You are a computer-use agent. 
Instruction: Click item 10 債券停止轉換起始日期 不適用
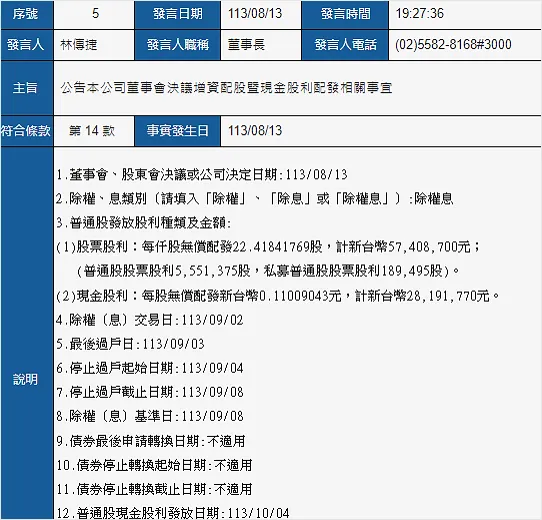pos(154,466)
